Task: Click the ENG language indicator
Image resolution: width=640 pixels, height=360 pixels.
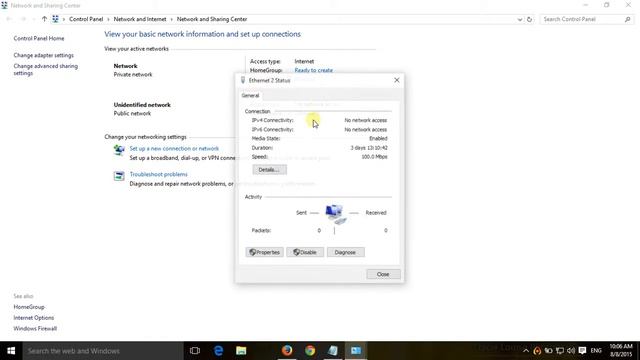Action: click(596, 351)
